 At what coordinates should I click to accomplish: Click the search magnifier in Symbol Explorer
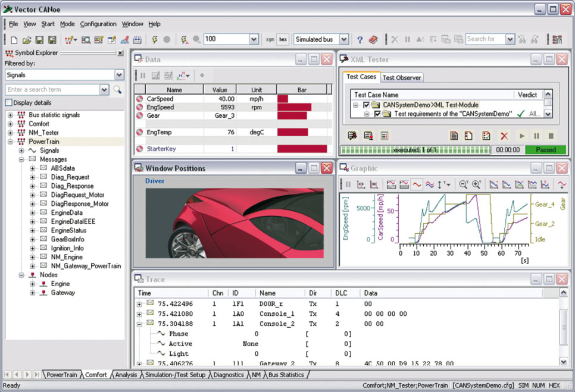(x=117, y=90)
